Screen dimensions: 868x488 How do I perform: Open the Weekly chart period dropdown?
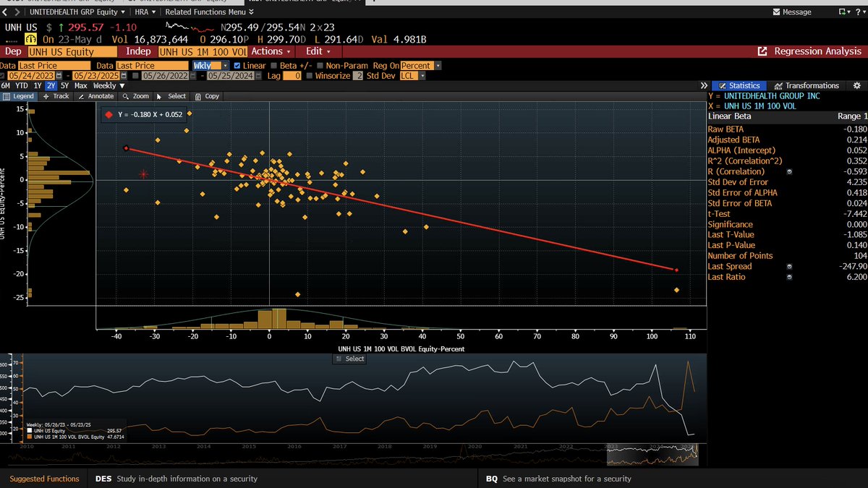(x=109, y=86)
